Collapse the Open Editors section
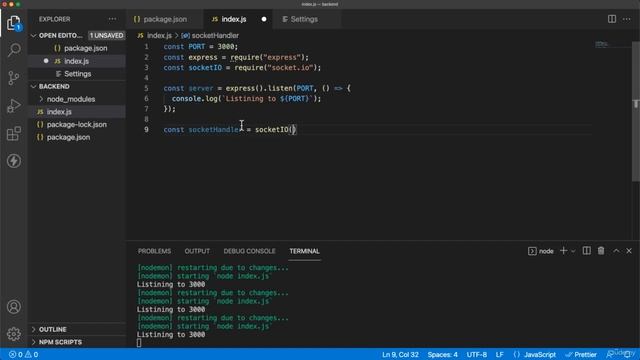Viewport: 640px width, 360px height. point(33,36)
